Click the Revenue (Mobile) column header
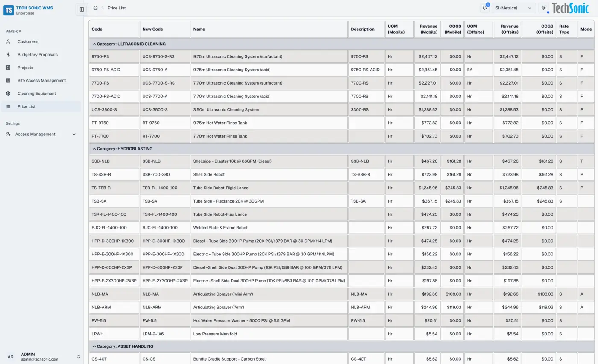 point(427,29)
